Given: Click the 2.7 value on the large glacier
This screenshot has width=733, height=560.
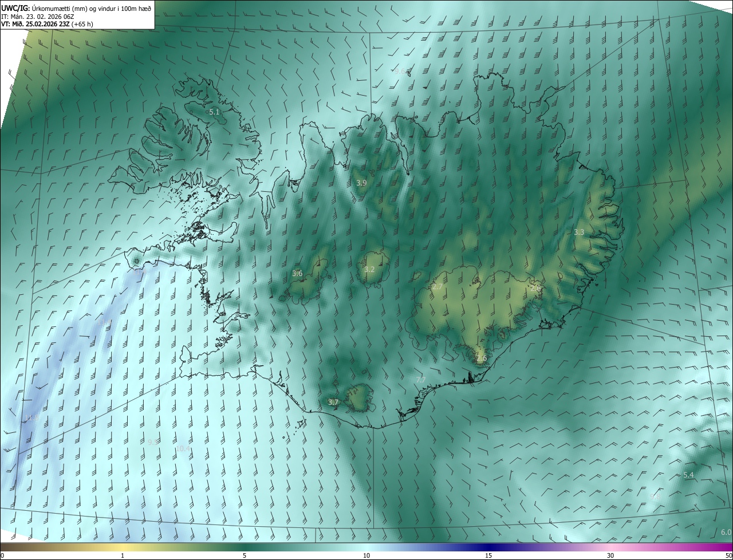Looking at the screenshot, I should point(438,286).
